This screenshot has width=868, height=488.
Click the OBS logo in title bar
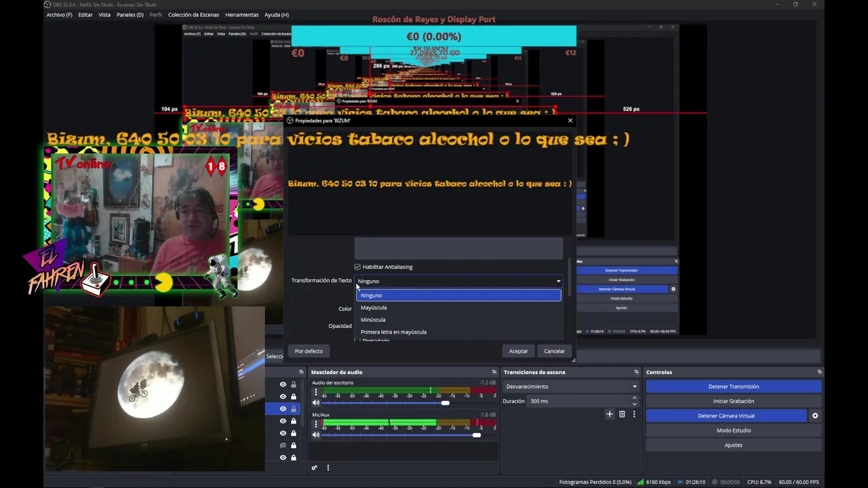coord(47,5)
